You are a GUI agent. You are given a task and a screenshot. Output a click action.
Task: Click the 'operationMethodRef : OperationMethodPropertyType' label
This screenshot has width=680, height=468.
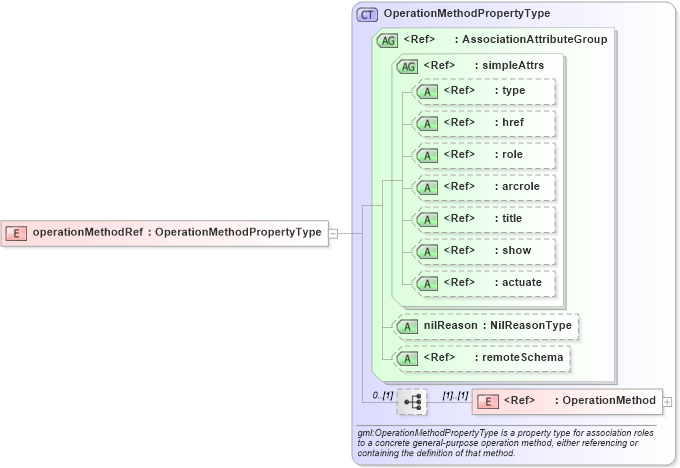(177, 232)
